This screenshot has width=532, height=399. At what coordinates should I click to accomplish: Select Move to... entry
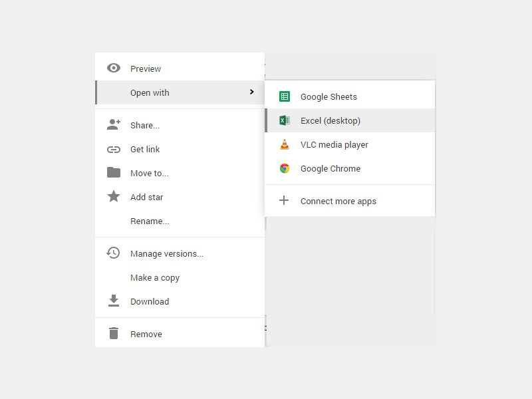pos(180,173)
